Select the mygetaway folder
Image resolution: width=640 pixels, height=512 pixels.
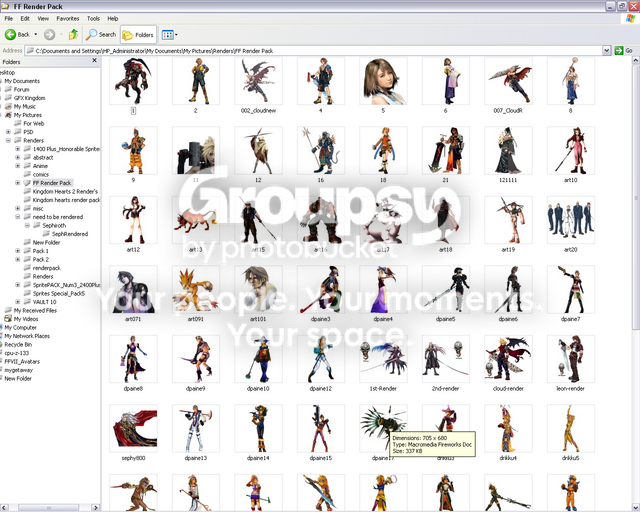tap(18, 370)
